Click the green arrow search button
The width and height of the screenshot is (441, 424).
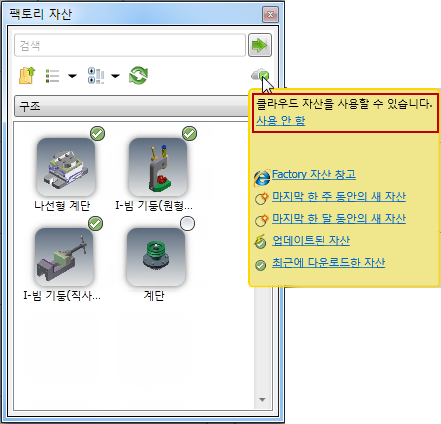tap(260, 45)
